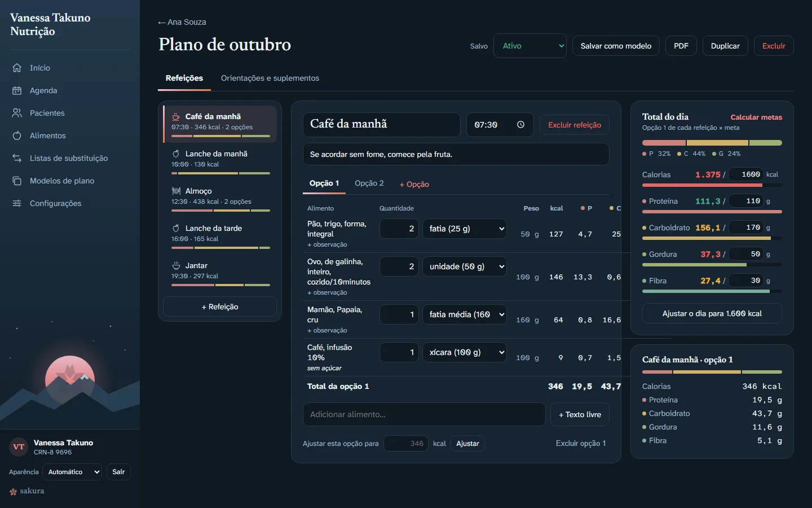The width and height of the screenshot is (812, 508).
Task: Click the Adicionar alimento search field
Action: (424, 414)
